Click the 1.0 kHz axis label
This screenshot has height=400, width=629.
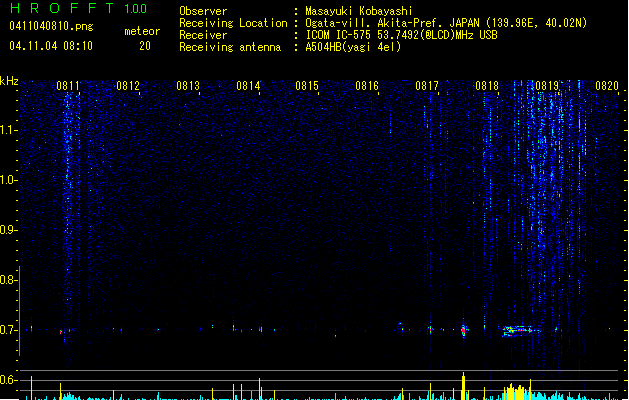[x=8, y=180]
